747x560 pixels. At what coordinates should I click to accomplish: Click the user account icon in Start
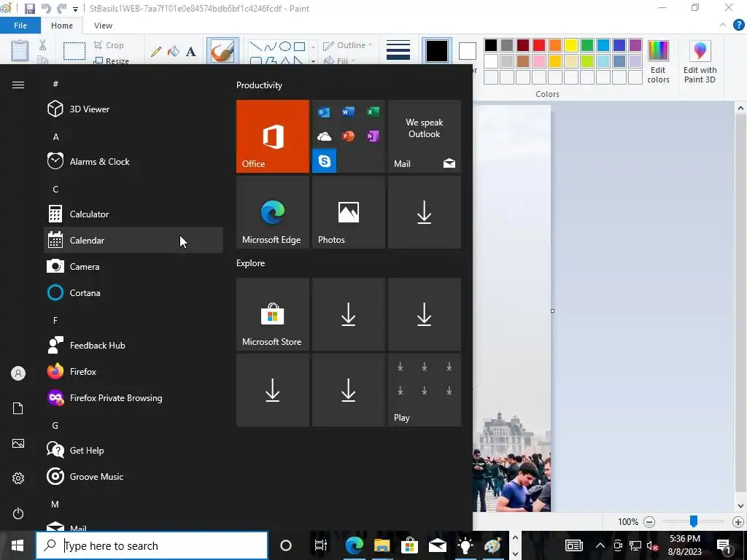click(x=18, y=373)
